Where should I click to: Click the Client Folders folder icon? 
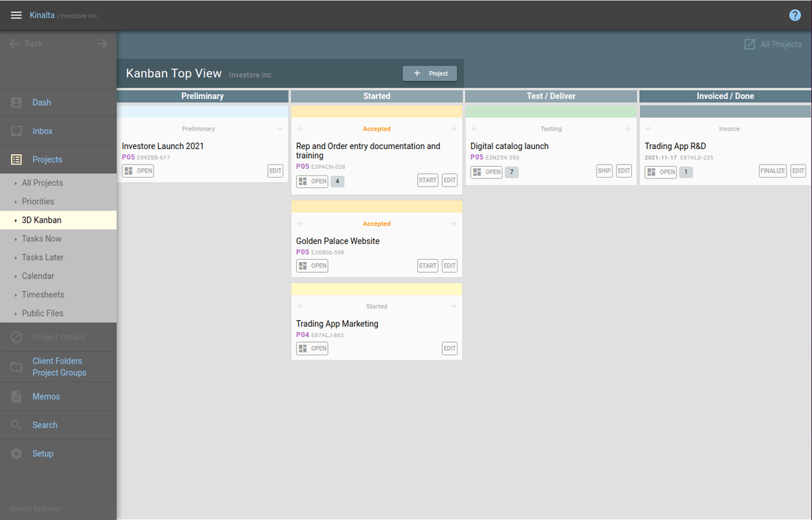click(16, 367)
